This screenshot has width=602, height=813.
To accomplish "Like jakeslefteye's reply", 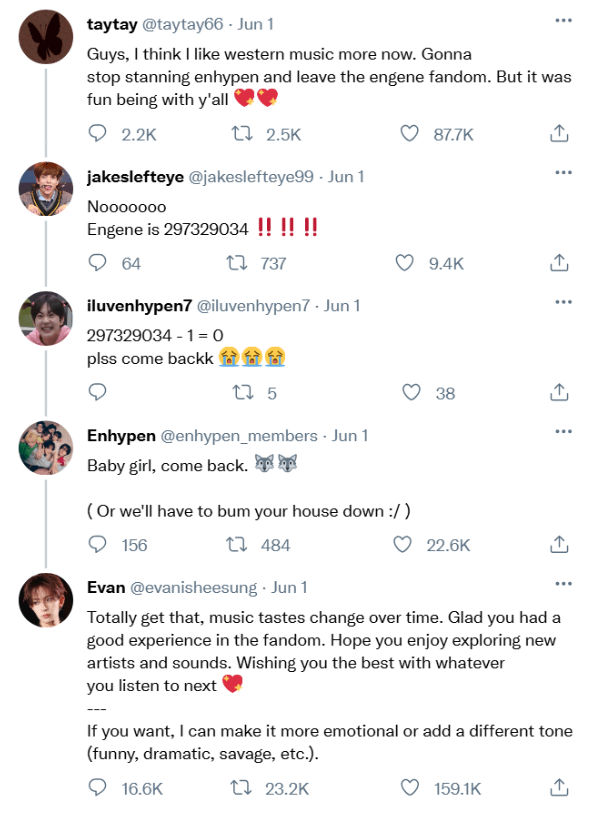I will (404, 263).
